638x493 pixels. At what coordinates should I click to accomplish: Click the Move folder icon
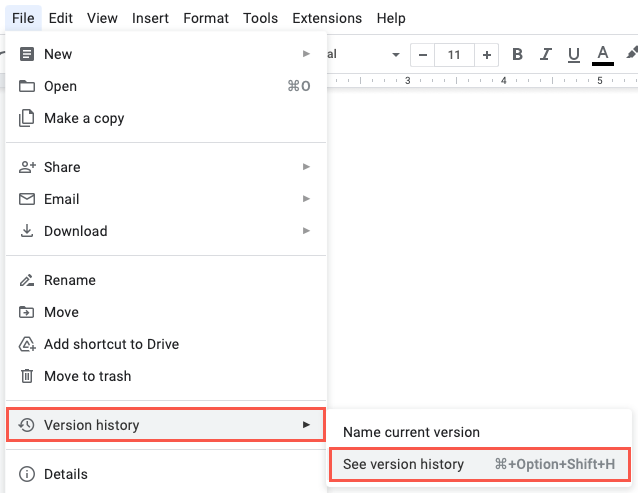27,312
